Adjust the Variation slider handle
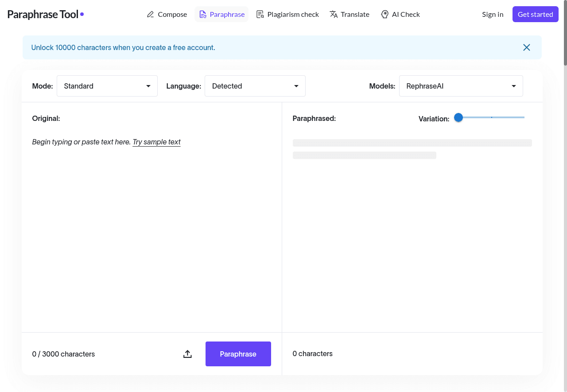The height and width of the screenshot is (392, 567). [458, 117]
